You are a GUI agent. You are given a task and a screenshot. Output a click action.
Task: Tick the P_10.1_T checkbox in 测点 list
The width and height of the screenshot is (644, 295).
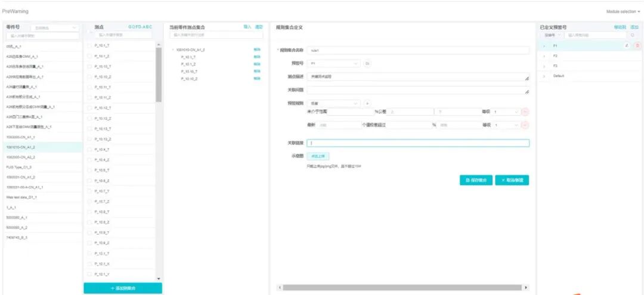pyautogui.click(x=89, y=45)
